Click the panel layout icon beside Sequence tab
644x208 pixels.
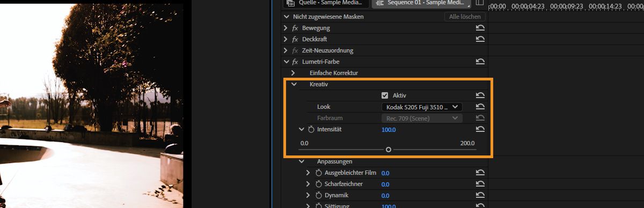480,3
